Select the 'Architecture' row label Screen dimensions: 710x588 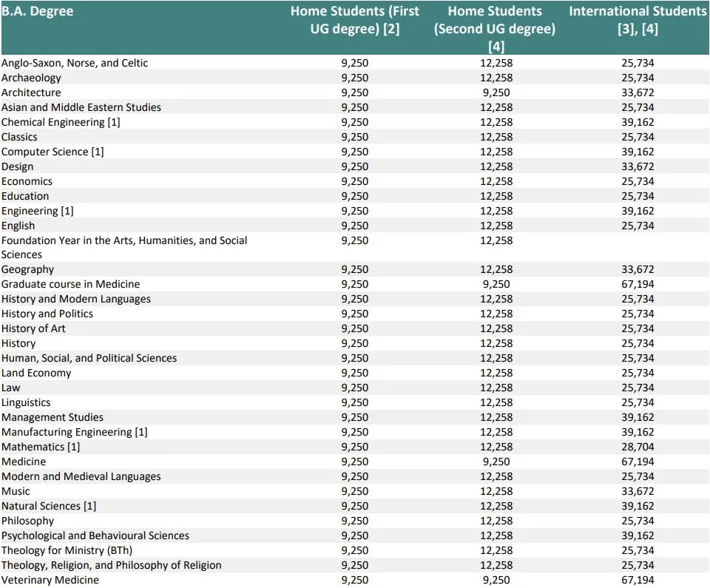click(31, 92)
